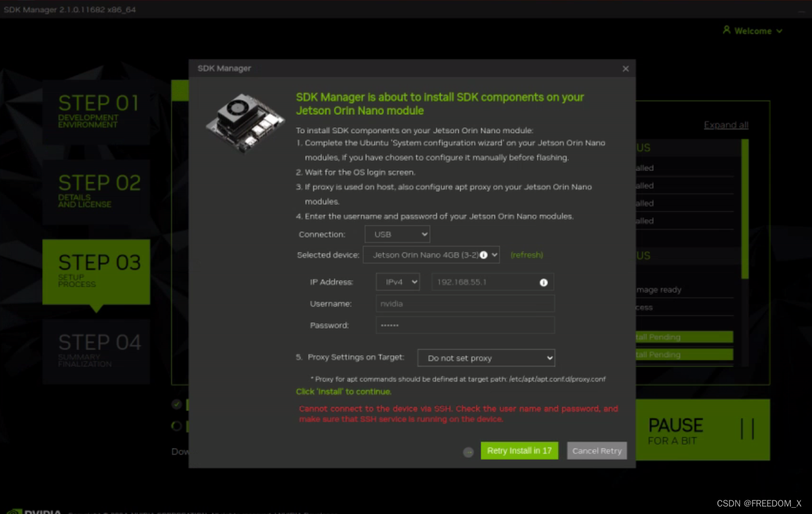This screenshot has width=812, height=514.
Task: Click inside the Password input field
Action: coord(465,325)
